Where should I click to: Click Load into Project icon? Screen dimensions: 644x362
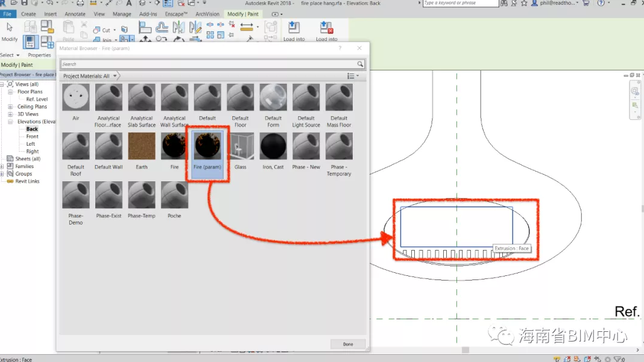click(x=294, y=28)
